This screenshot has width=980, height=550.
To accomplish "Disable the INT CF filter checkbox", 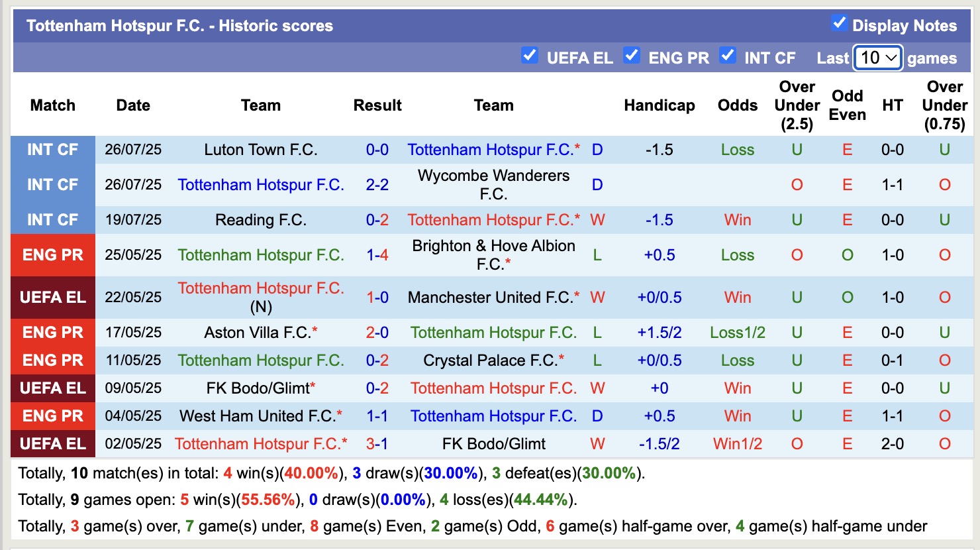I will pos(728,56).
